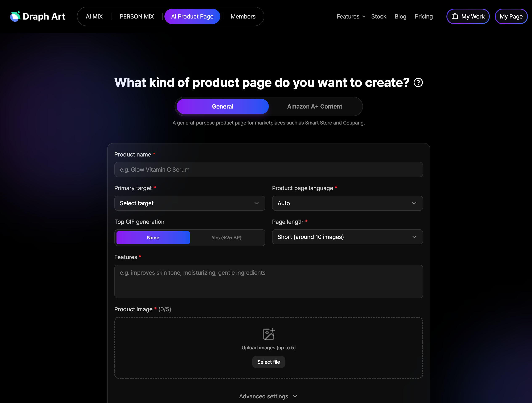Viewport: 532px width, 403px height.
Task: Open the Pricing link
Action: coord(423,16)
